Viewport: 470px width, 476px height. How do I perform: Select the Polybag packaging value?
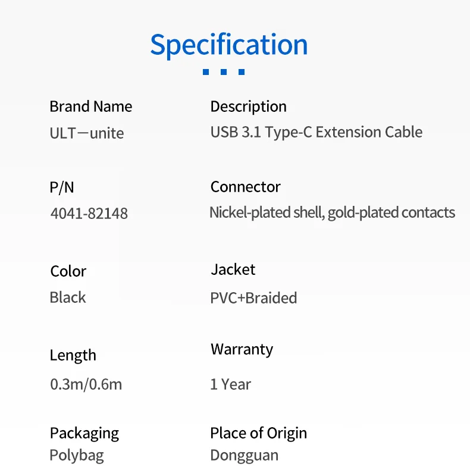[x=76, y=456]
